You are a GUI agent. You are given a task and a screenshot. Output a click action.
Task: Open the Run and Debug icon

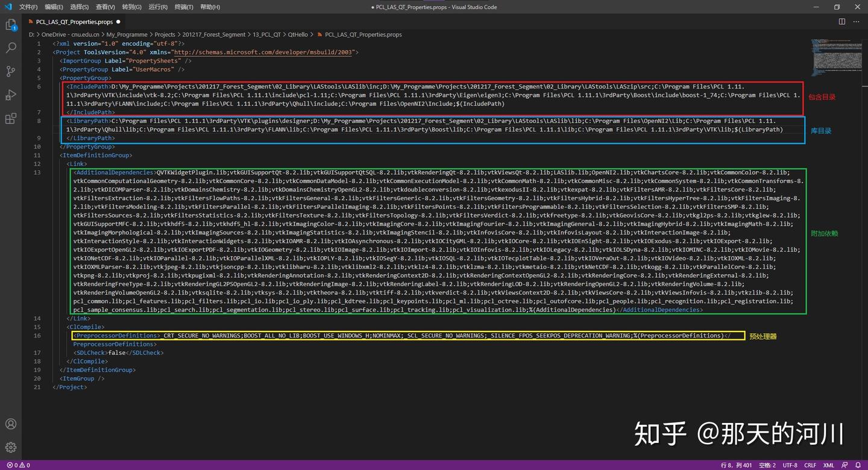tap(11, 95)
